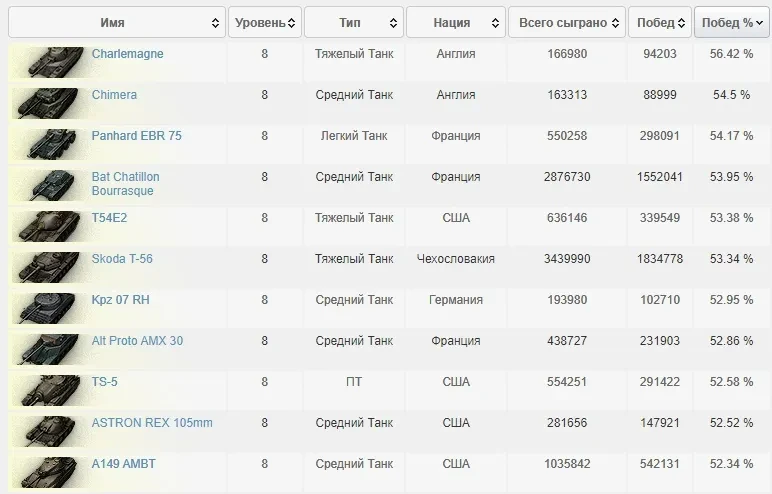
Task: Click the Bat Chatillon Bourrasque tank icon
Action: point(47,185)
